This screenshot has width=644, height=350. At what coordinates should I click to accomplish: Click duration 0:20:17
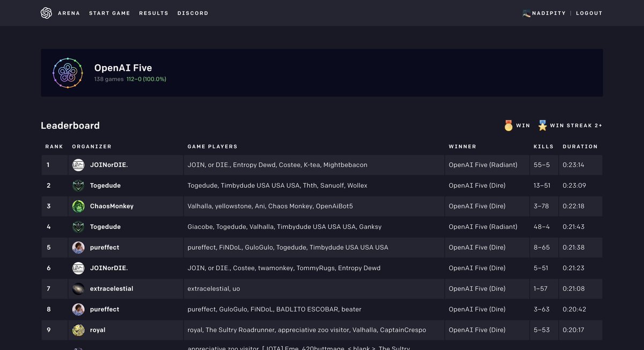[573, 330]
